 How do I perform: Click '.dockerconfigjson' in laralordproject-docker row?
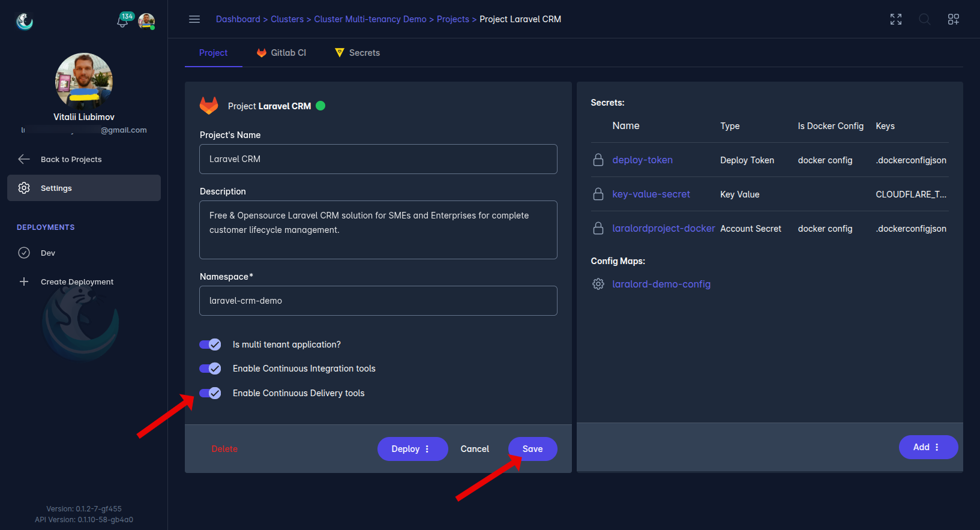[911, 229]
